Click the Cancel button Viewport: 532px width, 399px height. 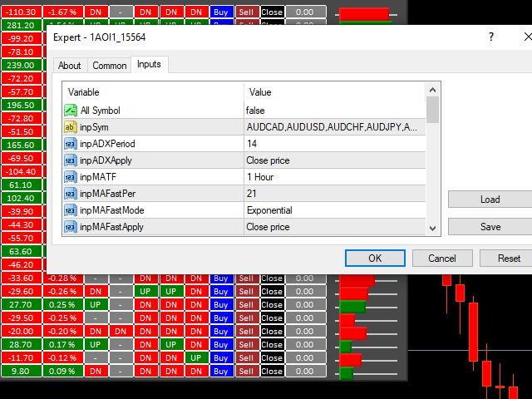[442, 259]
